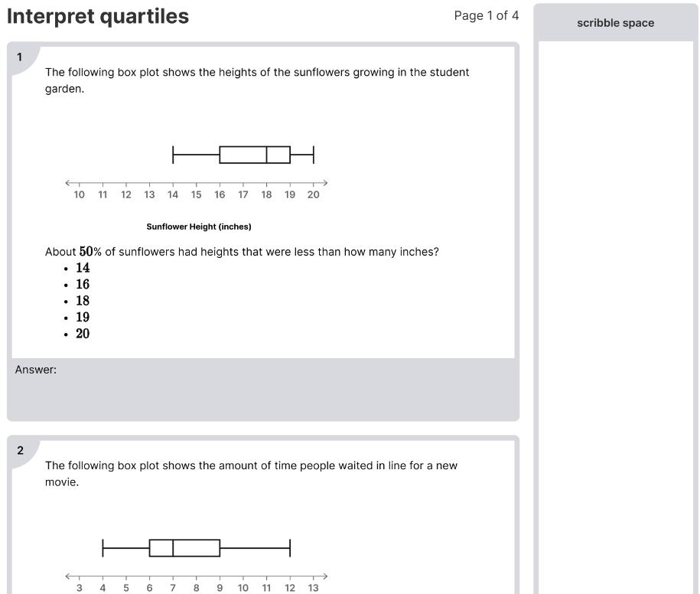This screenshot has height=594, width=700.
Task: Click the "Interpret quartiles" title
Action: click(x=98, y=16)
